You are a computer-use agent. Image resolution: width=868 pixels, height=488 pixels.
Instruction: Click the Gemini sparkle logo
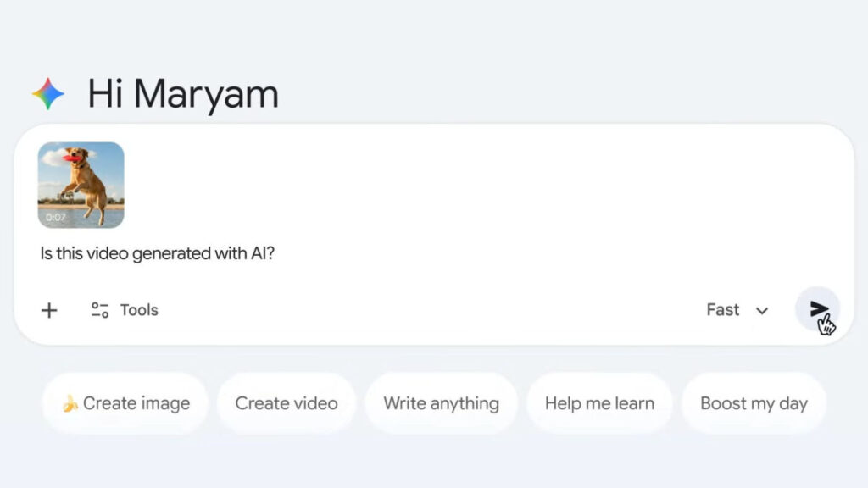pyautogui.click(x=48, y=94)
